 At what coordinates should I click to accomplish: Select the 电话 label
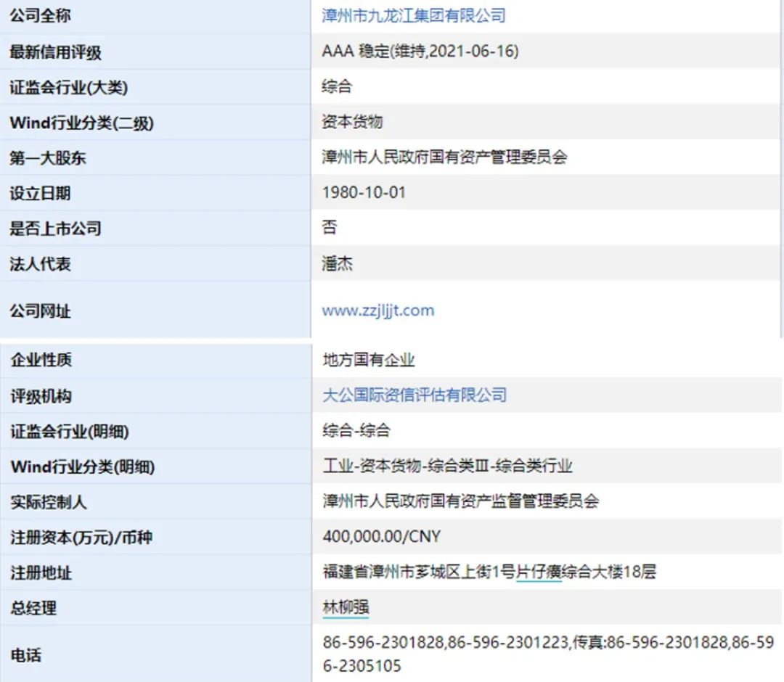tap(26, 656)
